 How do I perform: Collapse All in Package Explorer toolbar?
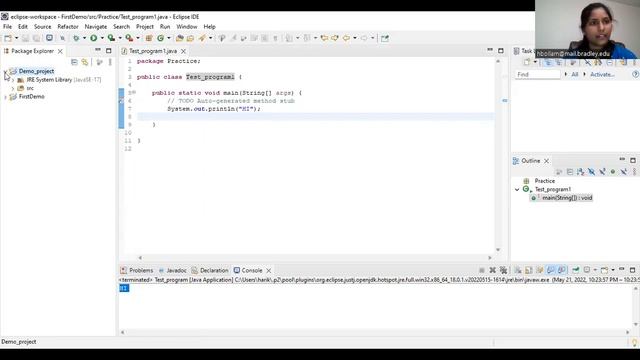coord(74,62)
